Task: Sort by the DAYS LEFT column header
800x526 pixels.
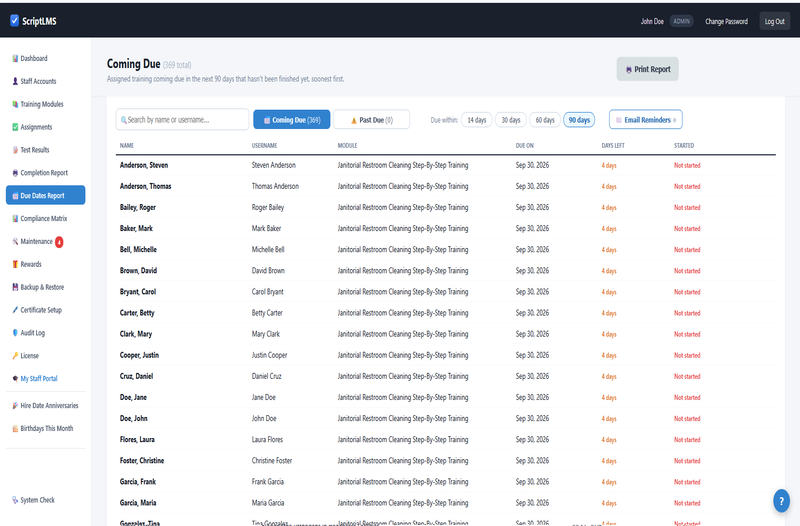Action: 613,145
